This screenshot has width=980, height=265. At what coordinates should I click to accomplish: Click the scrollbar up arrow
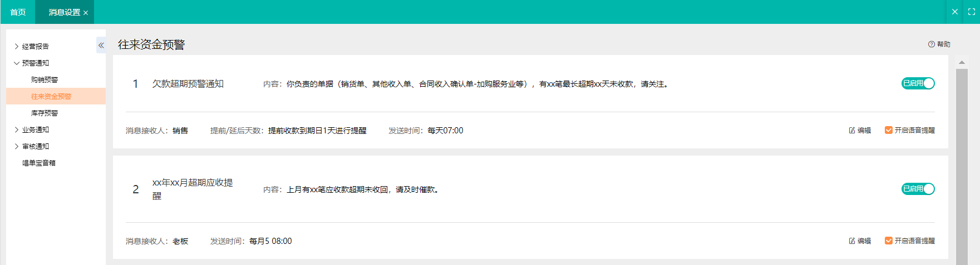coord(962,62)
